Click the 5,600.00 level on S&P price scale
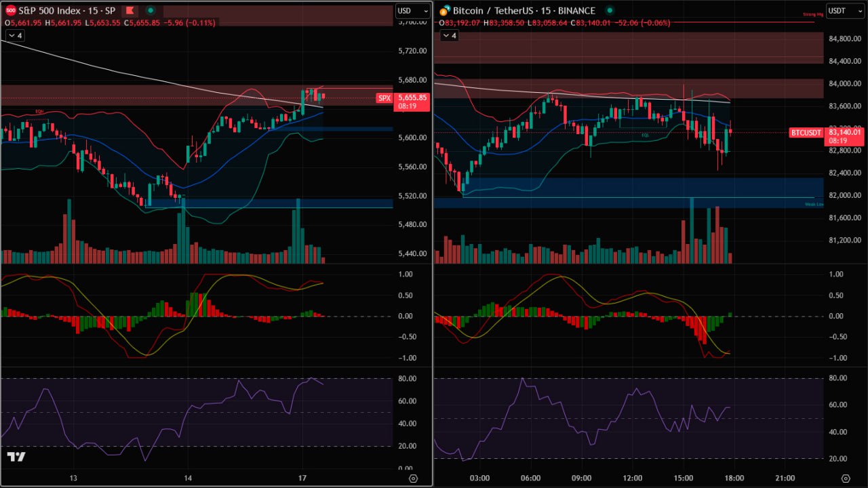This screenshot has width=868, height=488. click(412, 138)
